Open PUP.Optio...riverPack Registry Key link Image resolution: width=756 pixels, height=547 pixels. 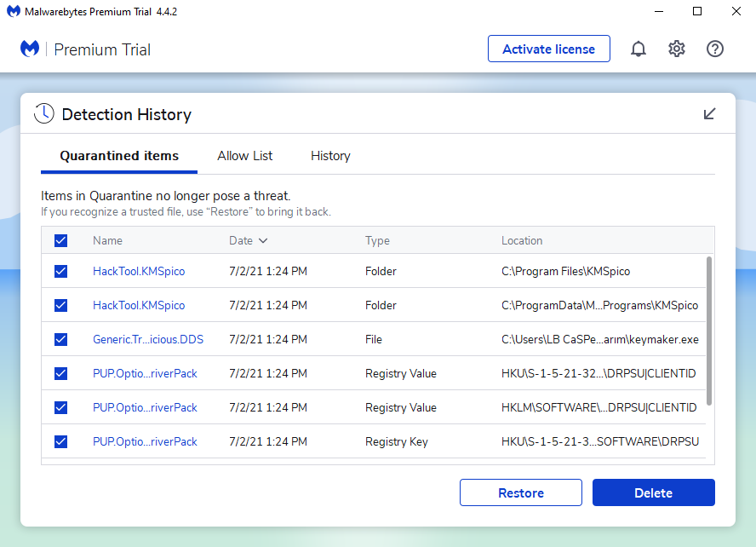pos(145,442)
